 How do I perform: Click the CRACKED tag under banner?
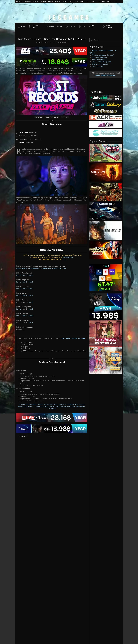pyautogui.click(x=39, y=117)
